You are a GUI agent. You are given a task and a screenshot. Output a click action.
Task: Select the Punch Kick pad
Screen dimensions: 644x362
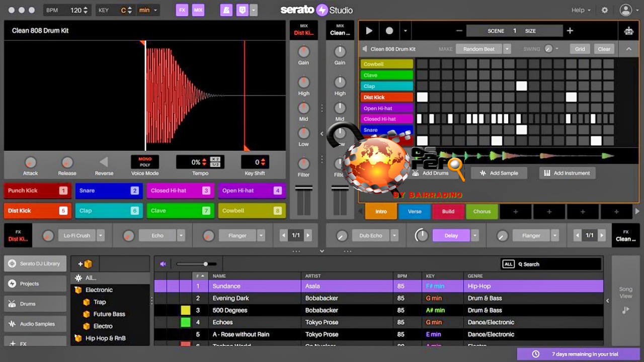tap(38, 191)
